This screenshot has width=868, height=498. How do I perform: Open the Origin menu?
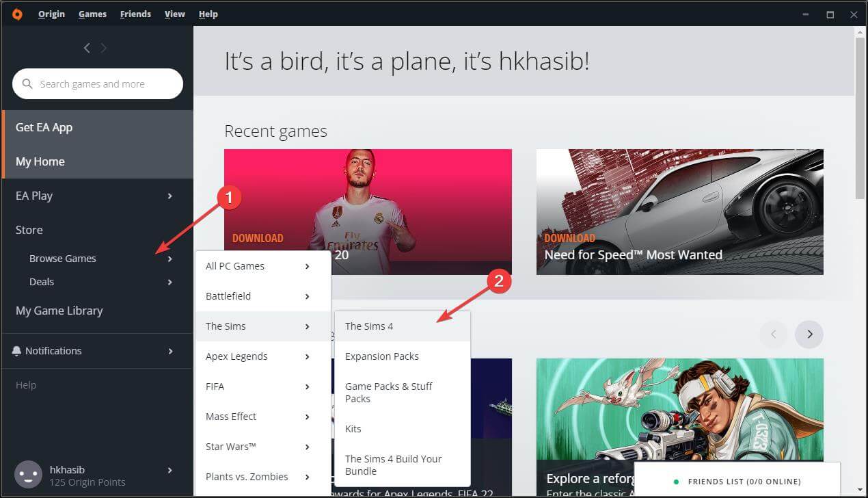click(51, 14)
